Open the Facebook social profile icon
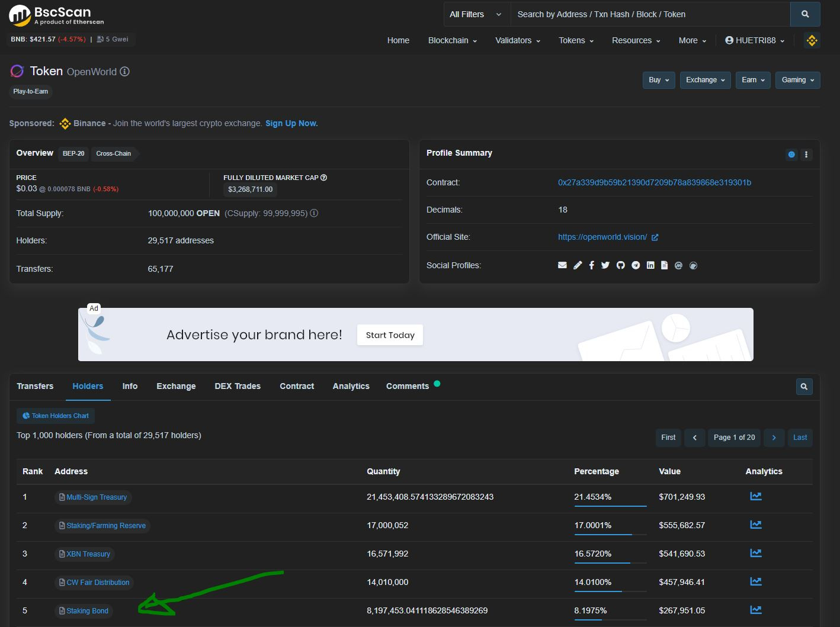This screenshot has height=627, width=840. point(591,265)
